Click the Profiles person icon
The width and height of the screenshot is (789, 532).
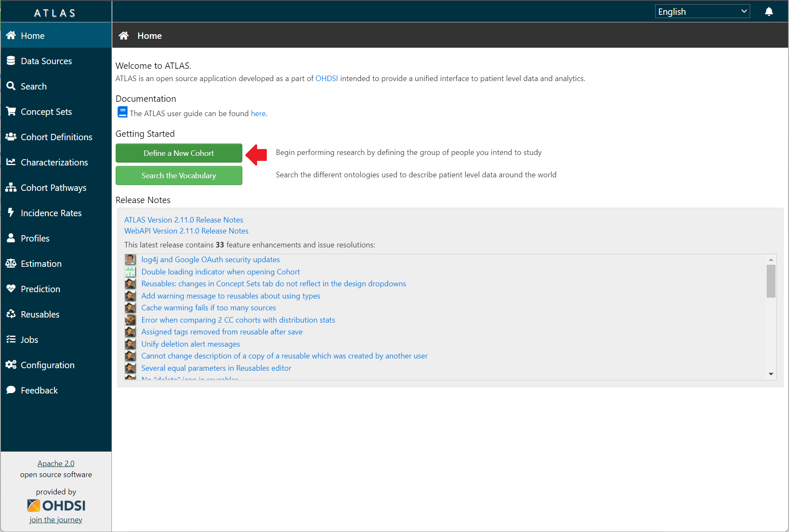(x=11, y=238)
